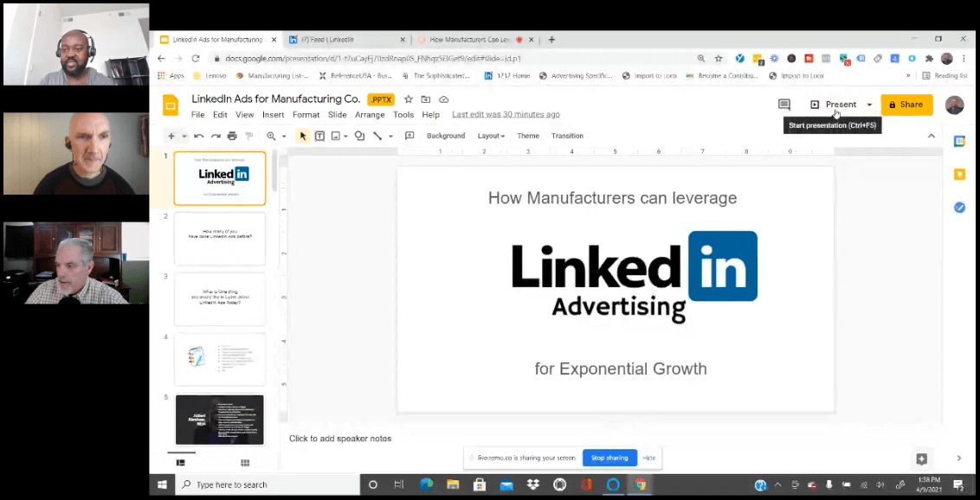
Task: Open Reading list in bookmarks bar
Action: pyautogui.click(x=945, y=75)
